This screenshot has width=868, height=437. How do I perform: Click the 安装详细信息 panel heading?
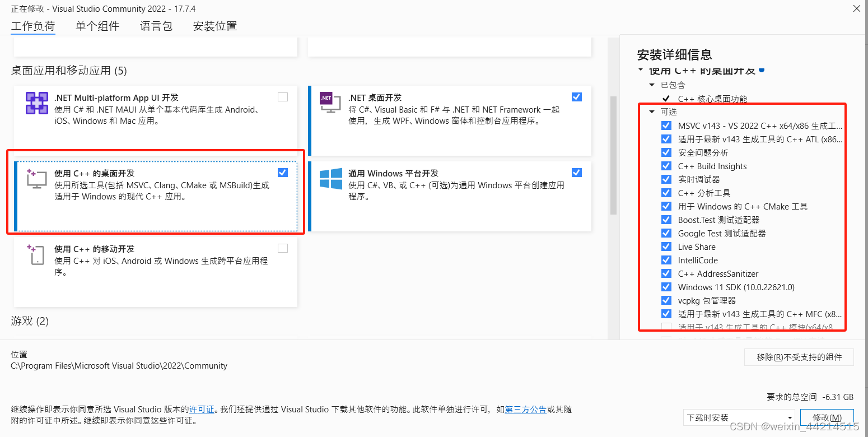(675, 54)
